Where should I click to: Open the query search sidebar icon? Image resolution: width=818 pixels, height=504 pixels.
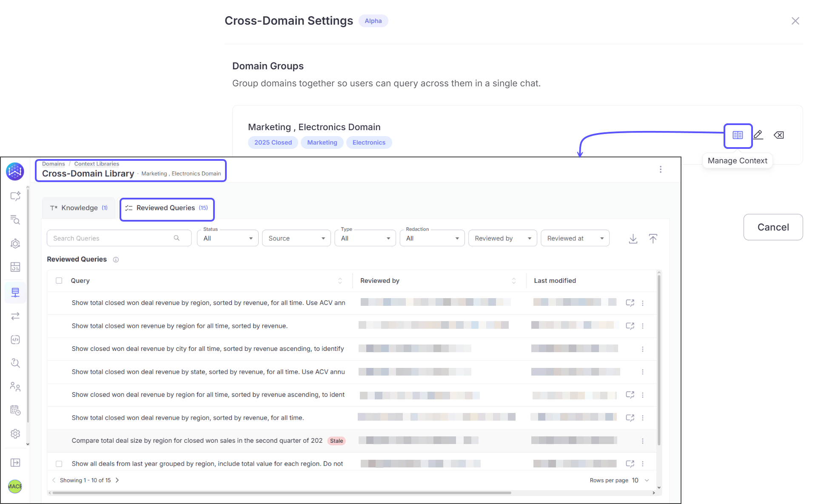pyautogui.click(x=15, y=220)
